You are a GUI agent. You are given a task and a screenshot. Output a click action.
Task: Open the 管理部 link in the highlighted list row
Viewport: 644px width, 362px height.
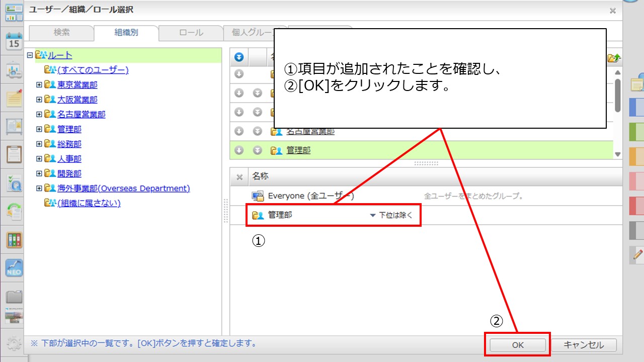click(x=298, y=150)
